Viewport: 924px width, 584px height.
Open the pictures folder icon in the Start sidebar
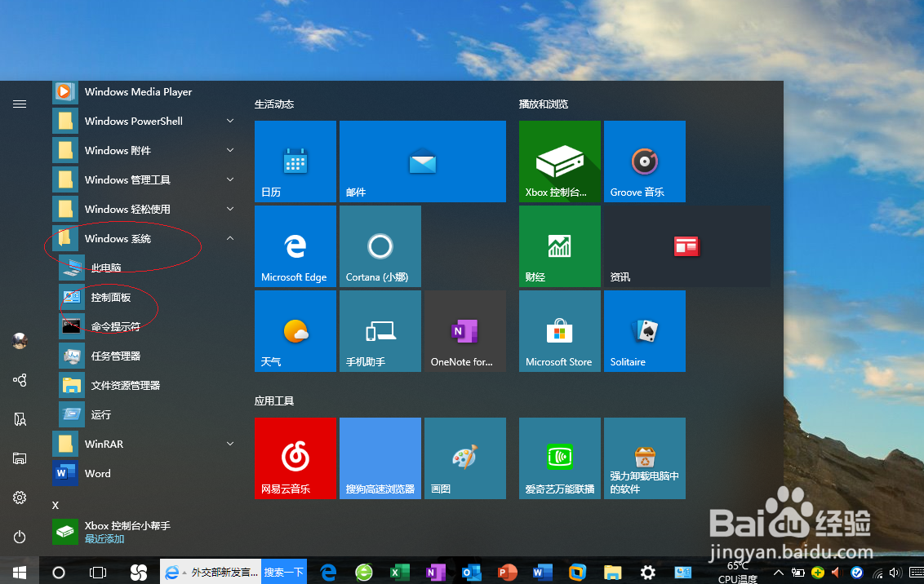click(20, 458)
